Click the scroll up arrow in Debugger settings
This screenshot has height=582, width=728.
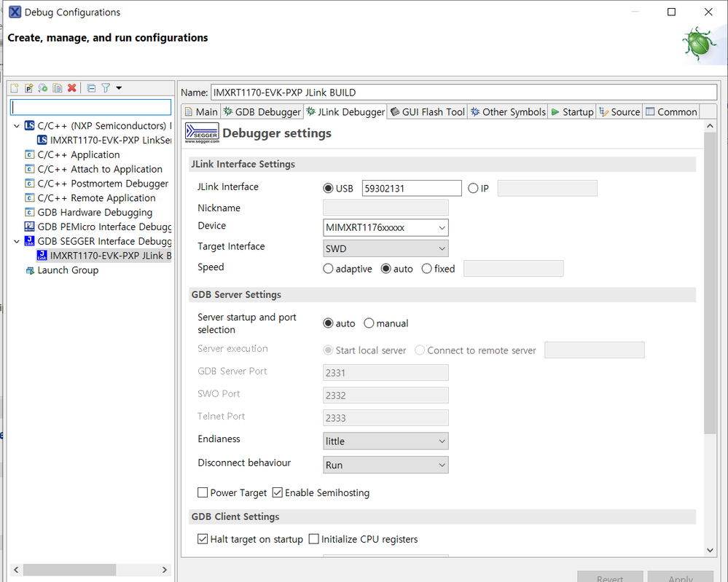pos(710,126)
